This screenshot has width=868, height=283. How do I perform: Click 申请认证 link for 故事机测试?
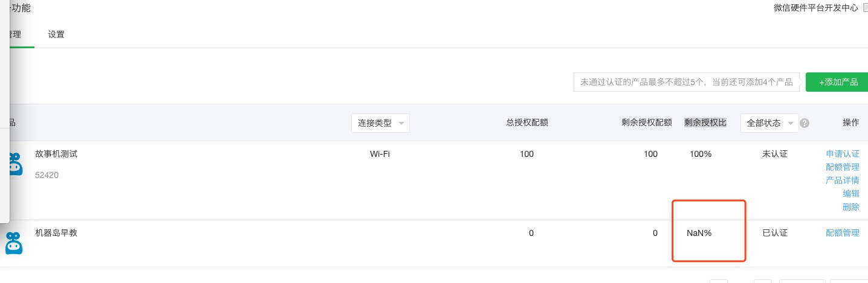843,154
